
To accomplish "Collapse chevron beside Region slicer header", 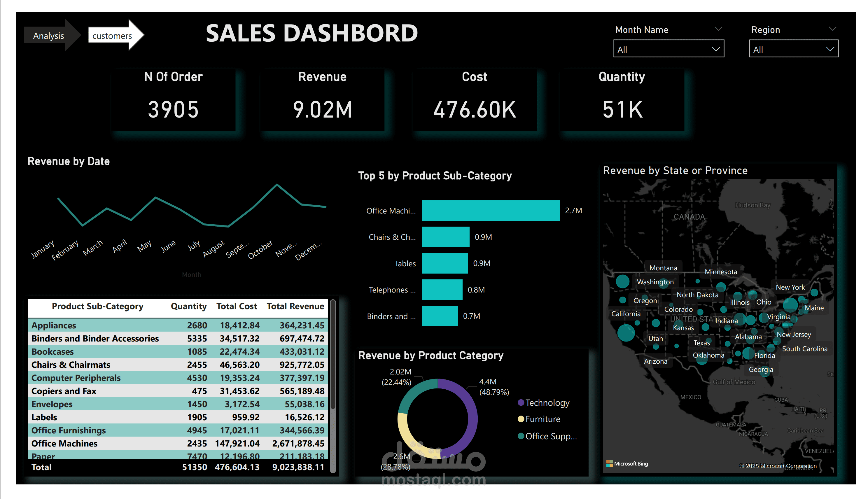I will click(832, 29).
